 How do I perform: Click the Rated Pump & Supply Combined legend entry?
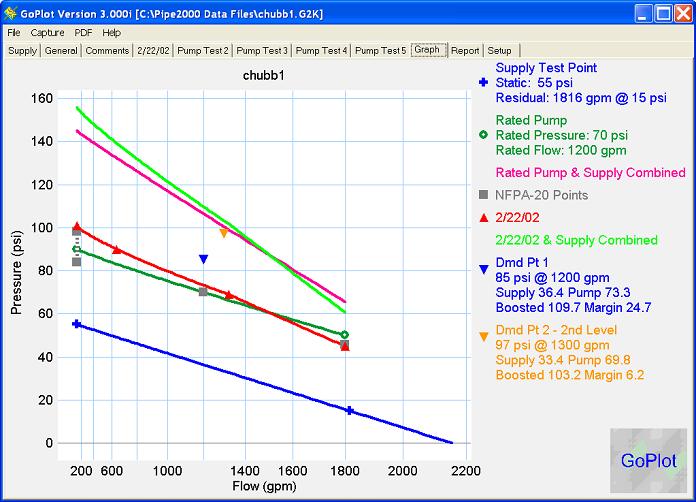pyautogui.click(x=590, y=172)
